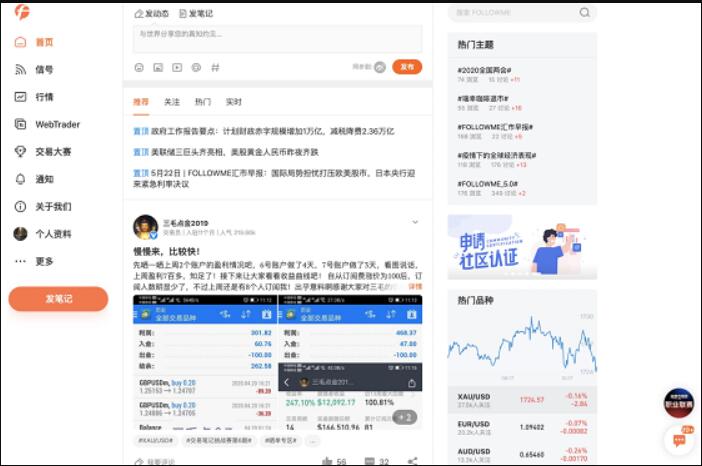
Task: Select the 发笔记 composer tab at top
Action: coord(196,14)
